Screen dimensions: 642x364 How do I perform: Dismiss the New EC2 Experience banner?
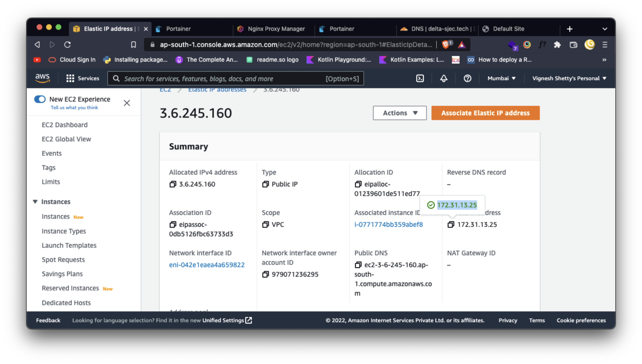click(x=127, y=103)
